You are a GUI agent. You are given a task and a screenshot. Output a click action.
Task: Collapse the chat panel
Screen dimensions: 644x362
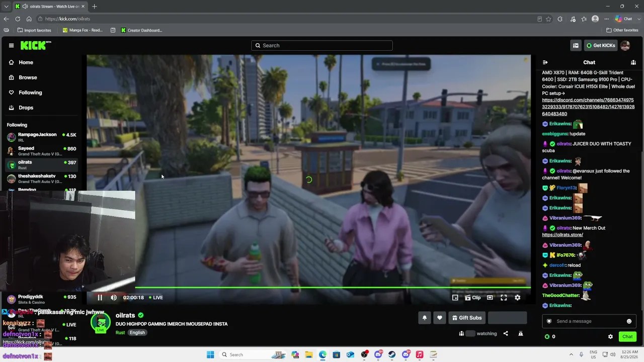(x=545, y=62)
